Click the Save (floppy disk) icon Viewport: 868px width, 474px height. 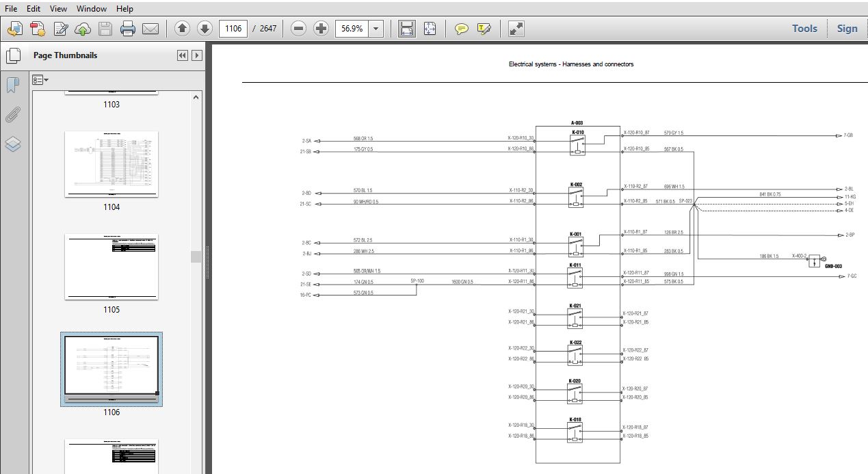coord(105,29)
